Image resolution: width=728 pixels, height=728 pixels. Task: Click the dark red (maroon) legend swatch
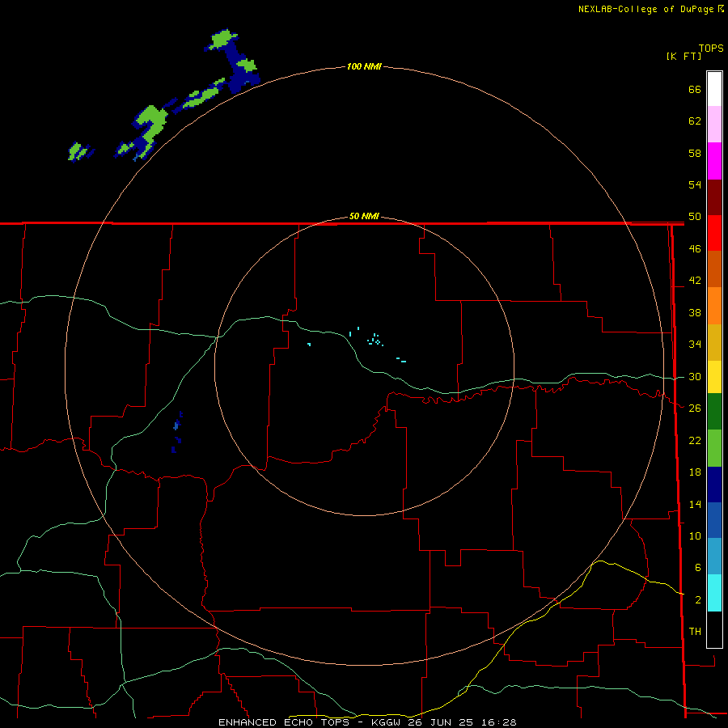(x=714, y=197)
